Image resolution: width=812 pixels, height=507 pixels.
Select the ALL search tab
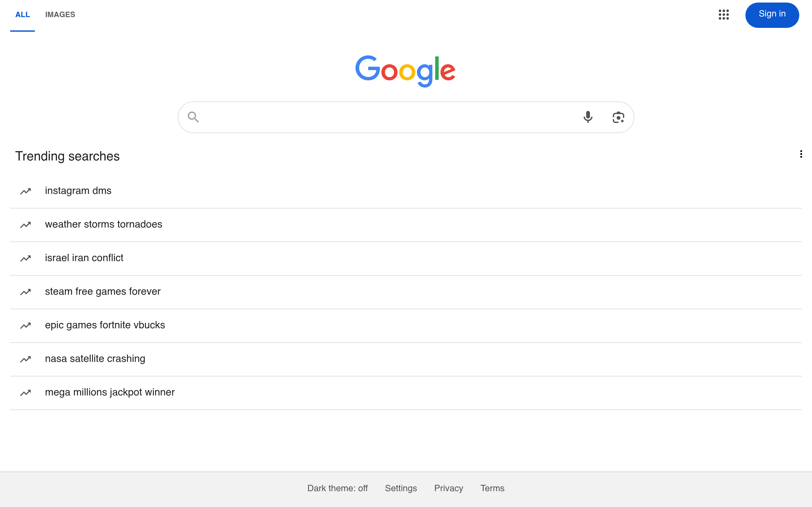click(23, 15)
